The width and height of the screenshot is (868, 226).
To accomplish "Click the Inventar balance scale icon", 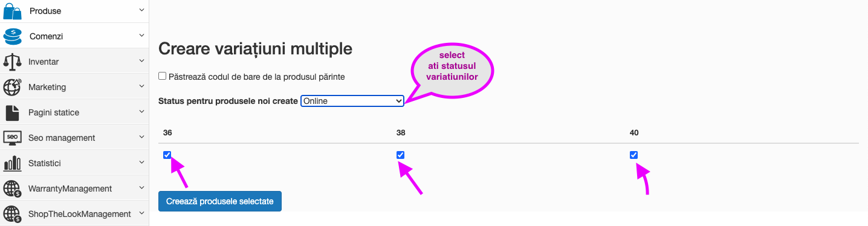I will click(12, 62).
